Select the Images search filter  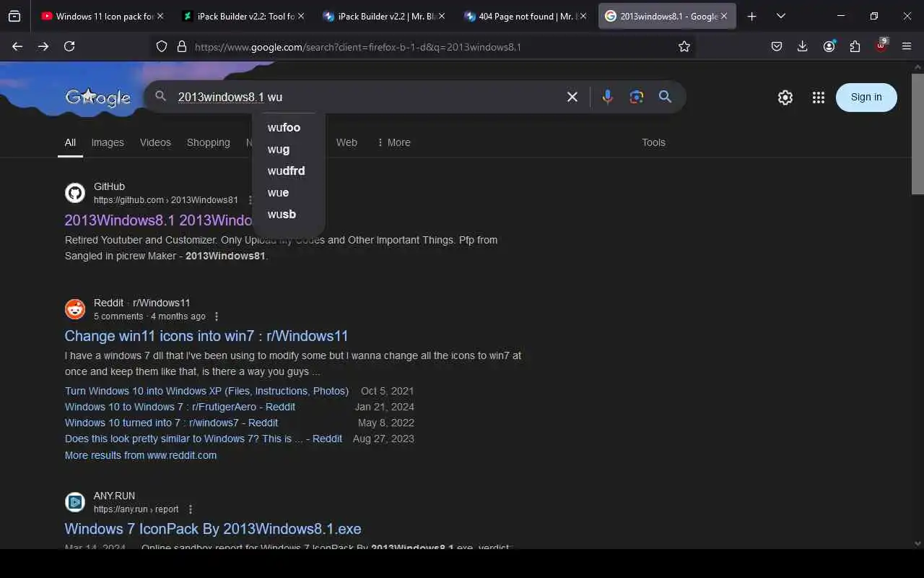point(108,142)
